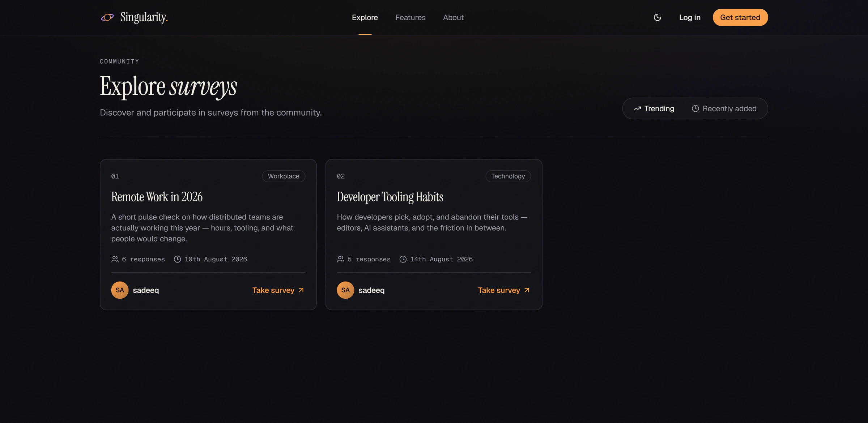Switch to Trending sort

tap(654, 108)
